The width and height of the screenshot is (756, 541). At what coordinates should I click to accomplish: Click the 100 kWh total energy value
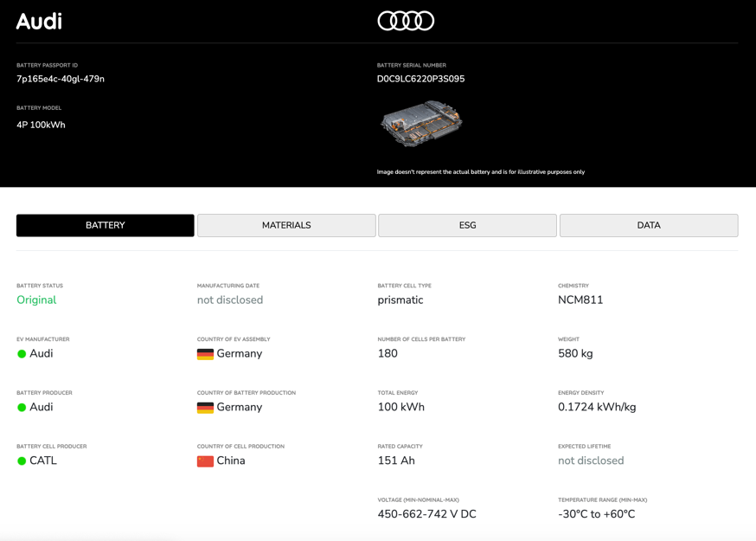(401, 407)
